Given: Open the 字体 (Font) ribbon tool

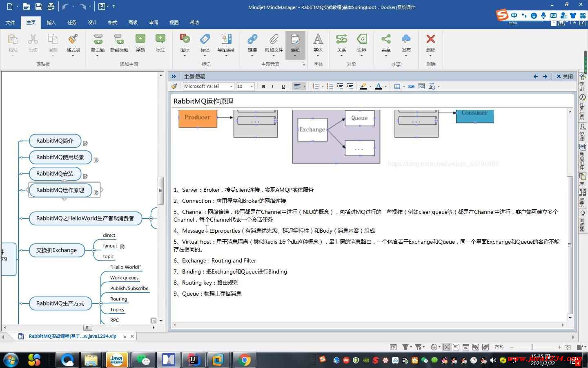Looking at the screenshot, I should point(318,39).
